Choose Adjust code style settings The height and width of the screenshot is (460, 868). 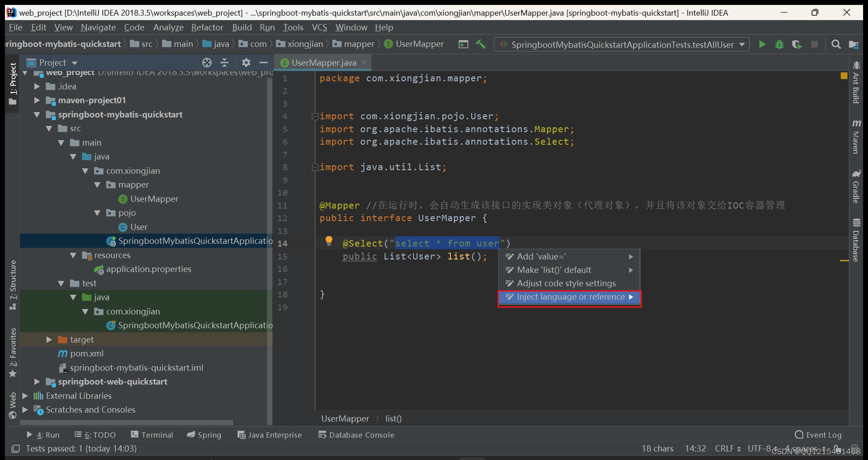[x=569, y=284]
